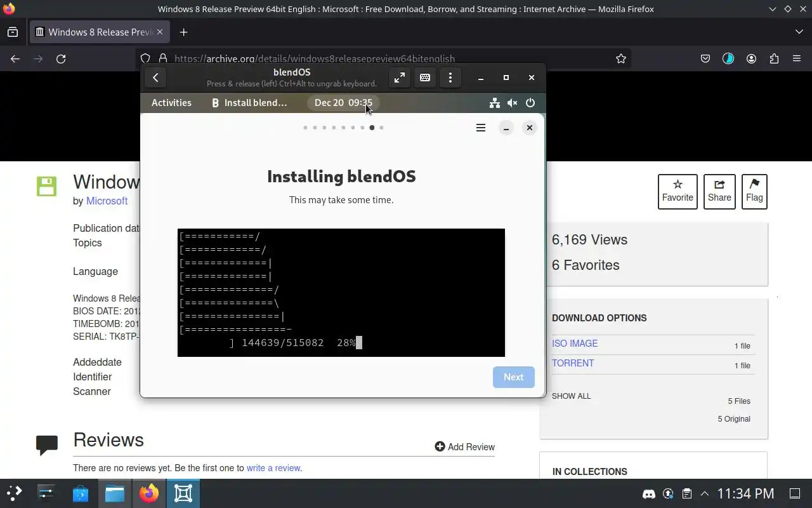Open Discord tray icon
The width and height of the screenshot is (812, 508).
[x=649, y=493]
